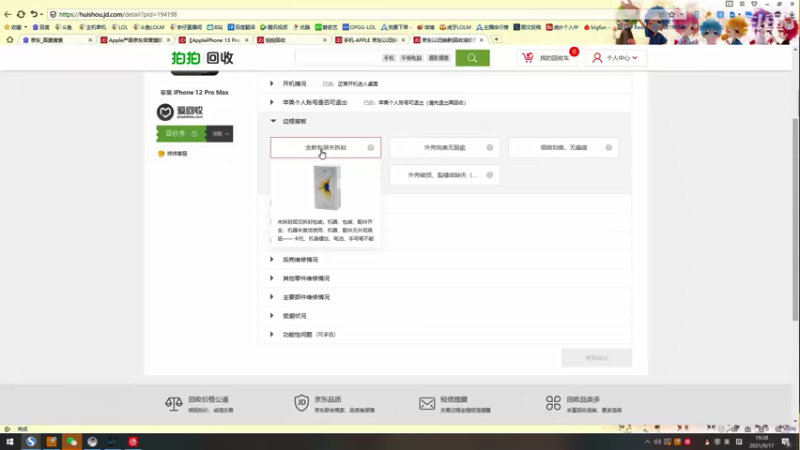Viewport: 800px width, 450px height.
Task: Switch to the 手机-APPLE 京东以旧换新 tab
Action: point(370,40)
